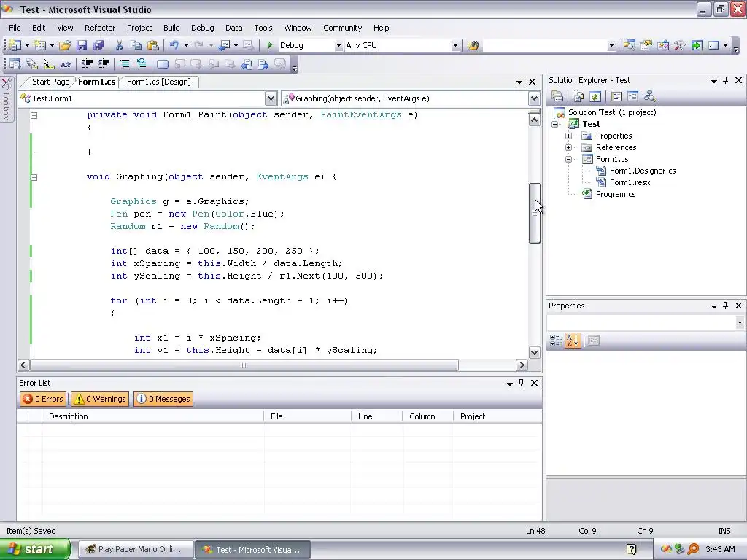Open the Start Page green arrow icon
The width and height of the screenshot is (747, 560).
pyautogui.click(x=697, y=45)
